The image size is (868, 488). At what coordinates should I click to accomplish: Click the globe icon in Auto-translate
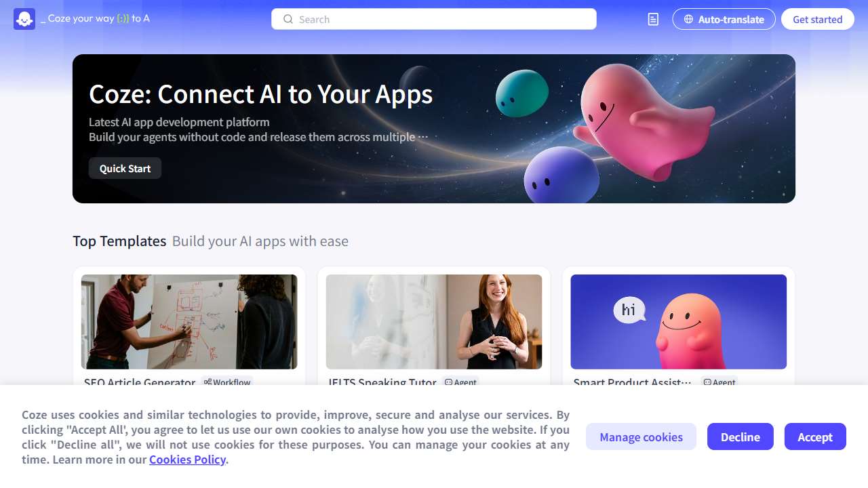[x=688, y=19]
